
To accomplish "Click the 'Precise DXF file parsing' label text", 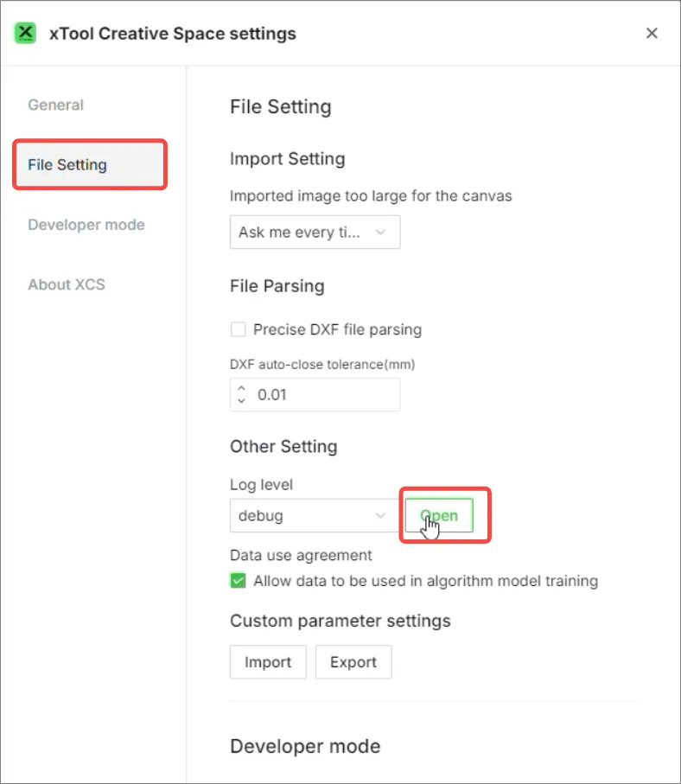I will click(338, 329).
